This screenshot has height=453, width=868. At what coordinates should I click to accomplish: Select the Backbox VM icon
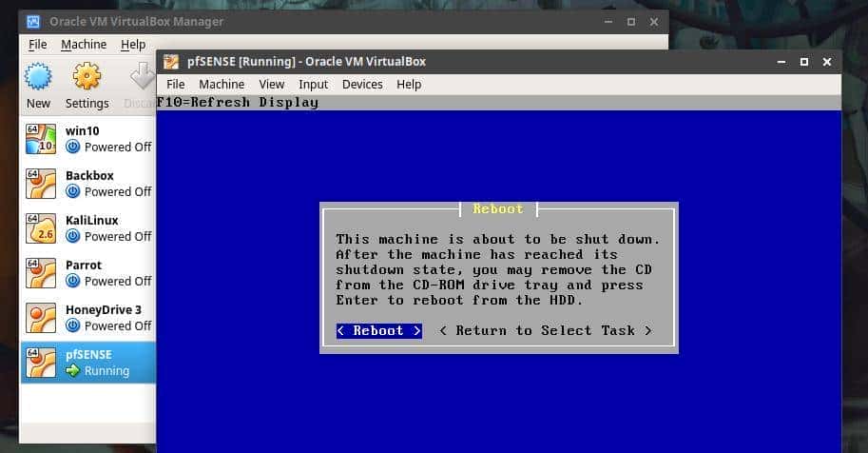click(x=41, y=183)
